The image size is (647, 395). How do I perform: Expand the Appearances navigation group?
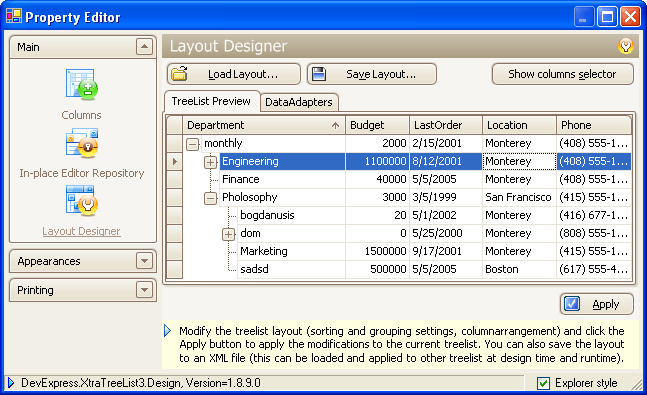pos(144,261)
